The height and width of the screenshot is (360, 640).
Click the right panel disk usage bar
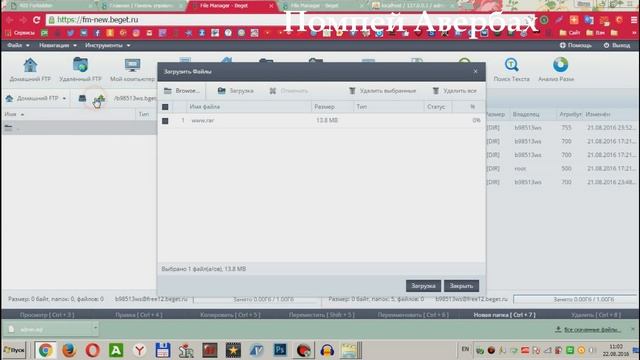pos(575,299)
